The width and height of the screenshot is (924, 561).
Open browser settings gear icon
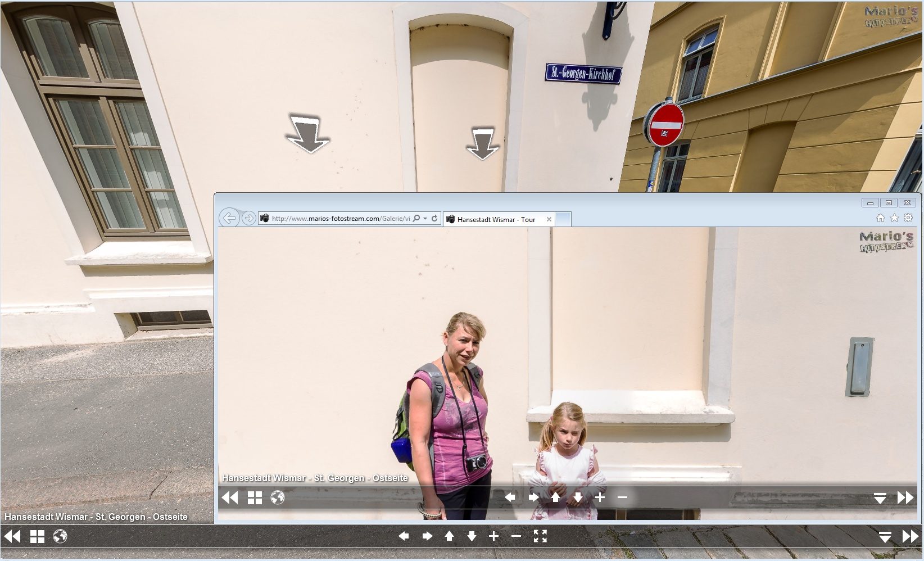(908, 218)
